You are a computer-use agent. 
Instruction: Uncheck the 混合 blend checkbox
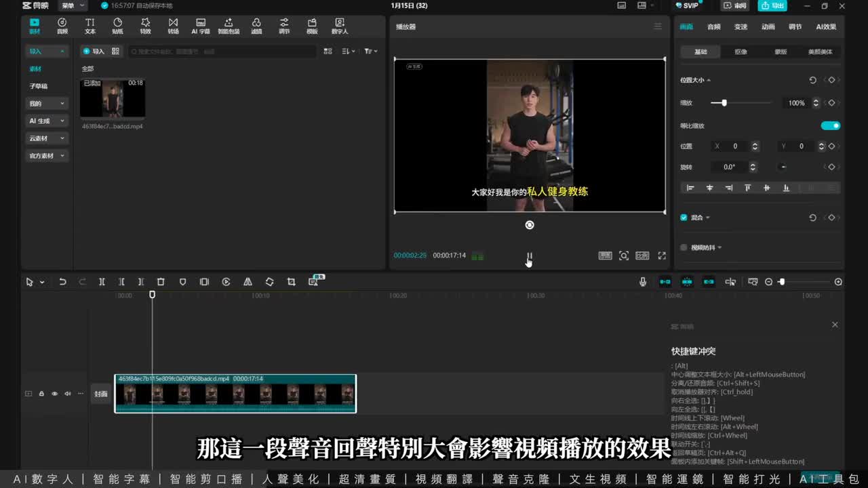coord(684,218)
